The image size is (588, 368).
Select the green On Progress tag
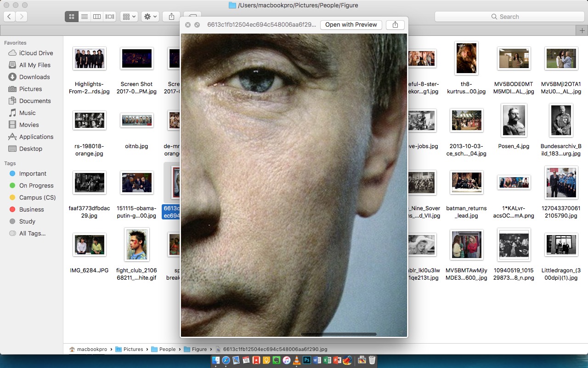click(31, 185)
